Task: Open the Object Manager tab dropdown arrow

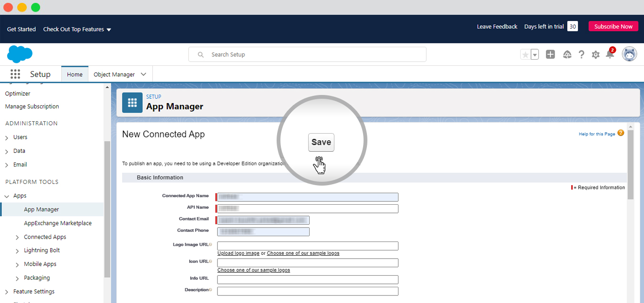Action: 144,74
